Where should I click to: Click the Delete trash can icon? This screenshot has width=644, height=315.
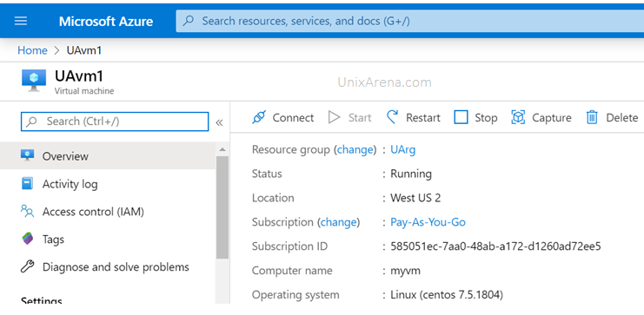coord(592,117)
